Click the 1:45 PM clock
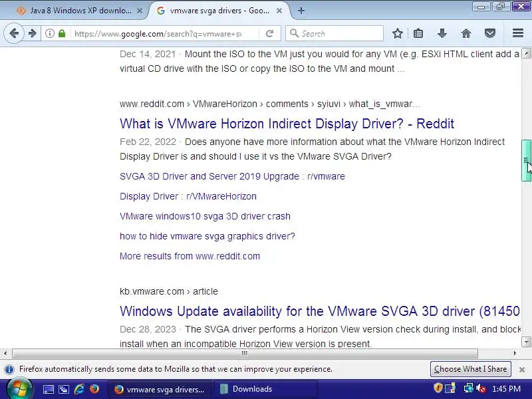Viewport: 532px width, 399px height. tap(506, 389)
